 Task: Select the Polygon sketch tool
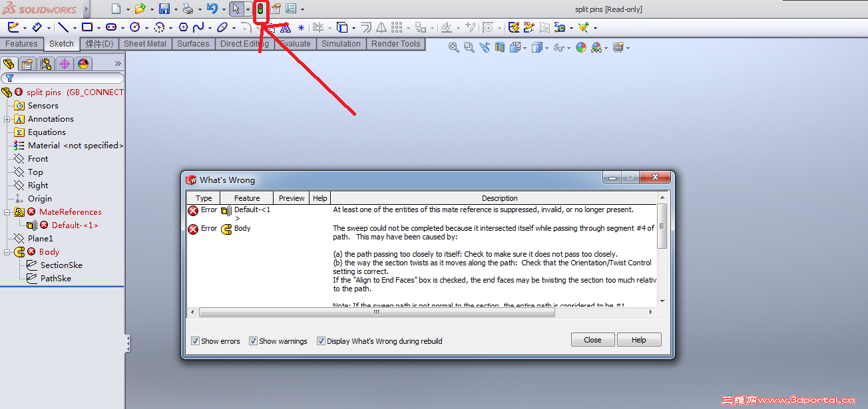[x=183, y=27]
